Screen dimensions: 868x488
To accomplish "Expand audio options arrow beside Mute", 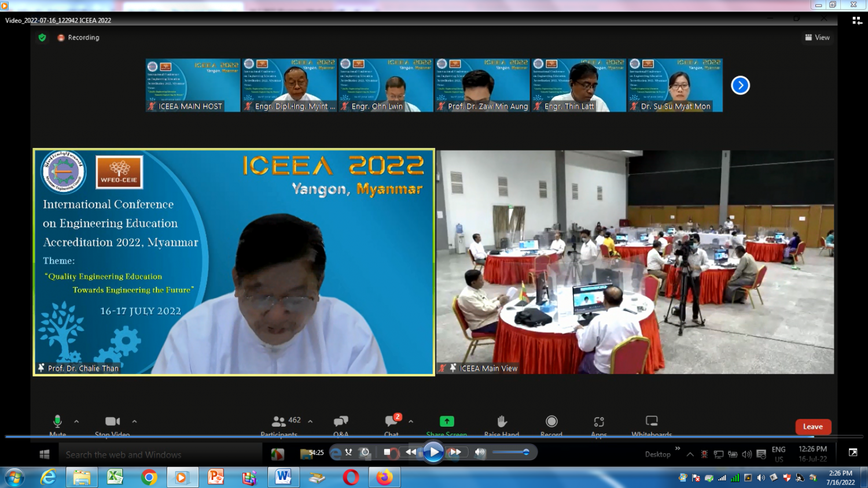I will pos(76,422).
